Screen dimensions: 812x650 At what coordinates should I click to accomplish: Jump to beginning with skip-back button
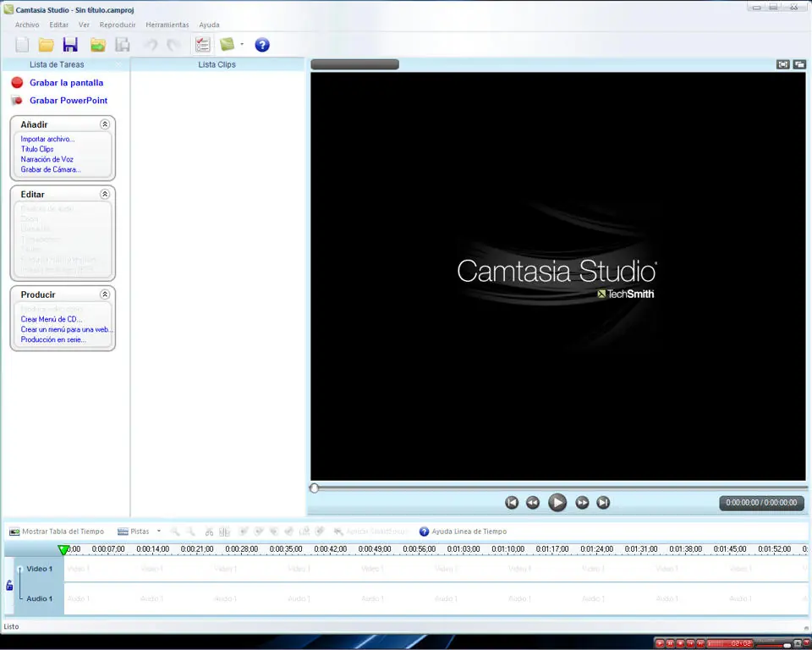pos(512,502)
